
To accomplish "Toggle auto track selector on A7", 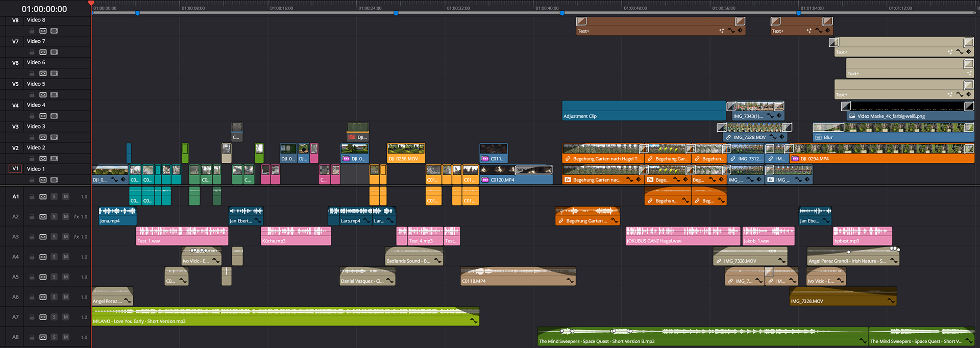I will pyautogui.click(x=43, y=317).
